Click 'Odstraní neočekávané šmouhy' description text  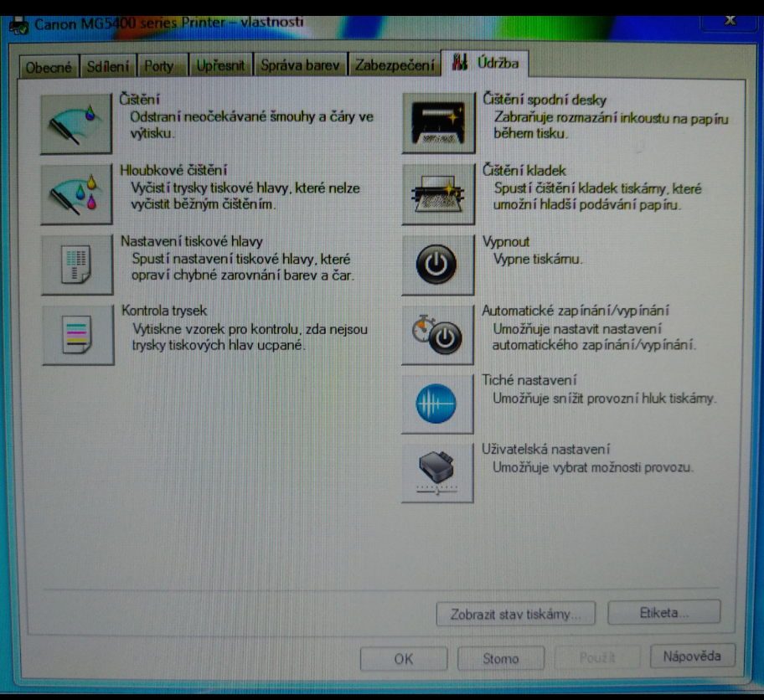(252, 125)
